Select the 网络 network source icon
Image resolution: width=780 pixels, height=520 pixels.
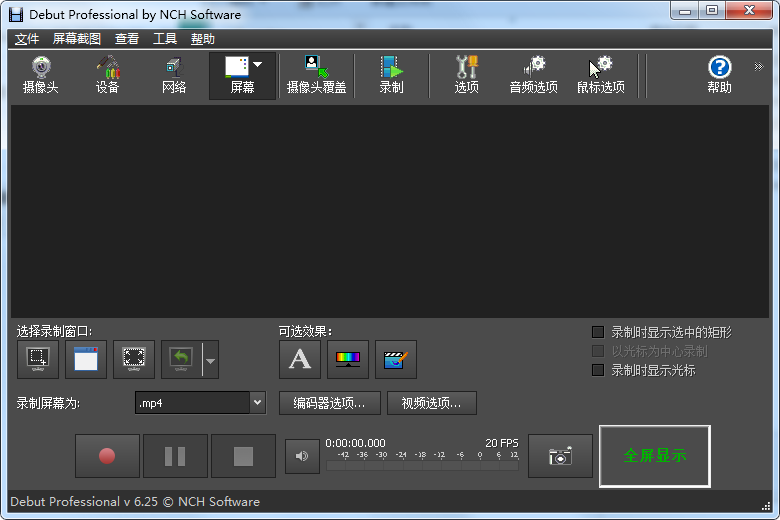[x=174, y=75]
